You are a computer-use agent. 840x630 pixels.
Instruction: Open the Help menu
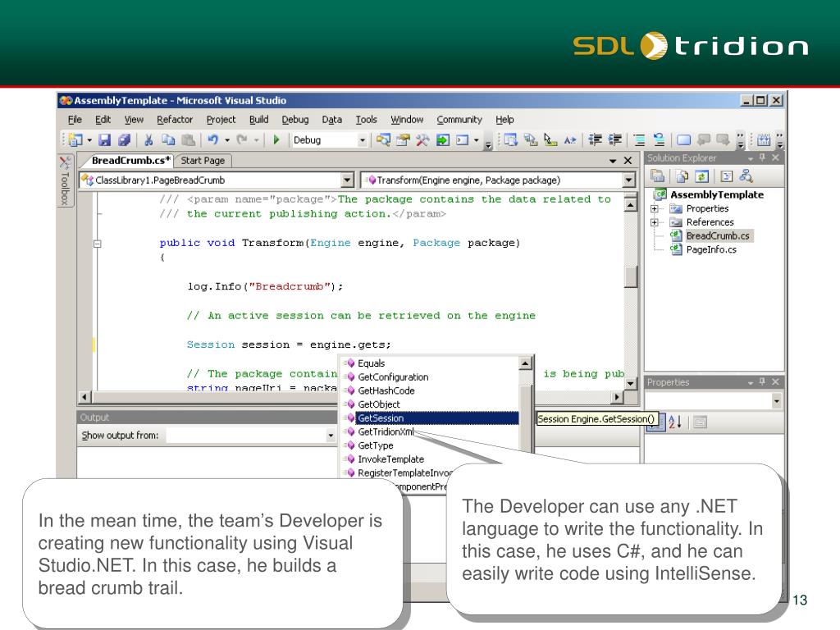click(x=504, y=120)
